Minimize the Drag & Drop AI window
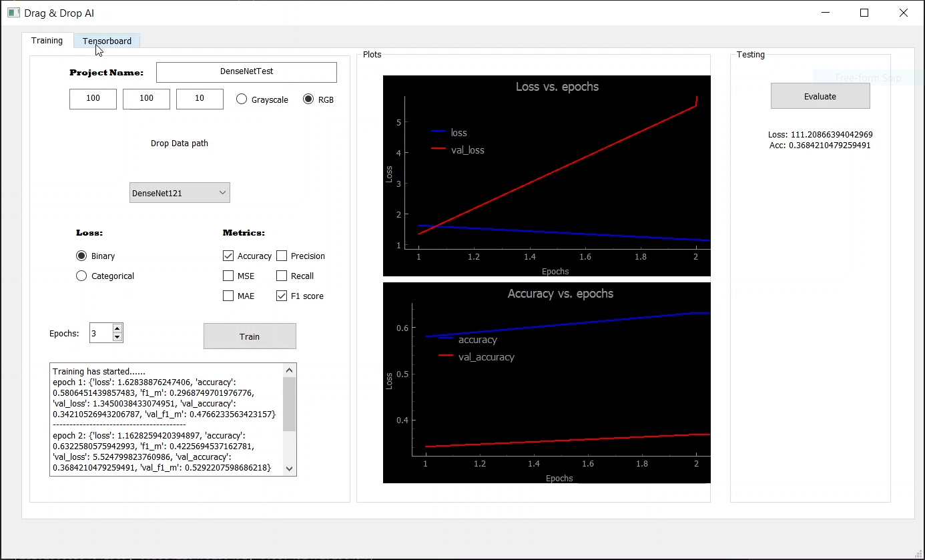This screenshot has height=560, width=925. (x=826, y=13)
